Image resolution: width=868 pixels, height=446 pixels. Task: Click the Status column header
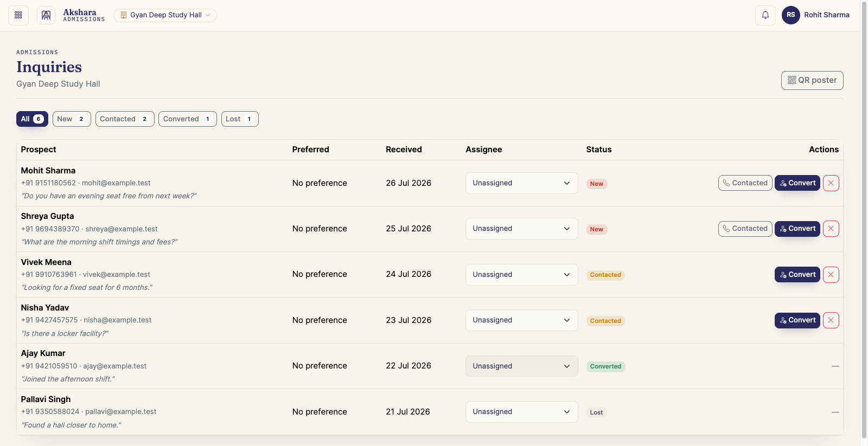pos(599,150)
